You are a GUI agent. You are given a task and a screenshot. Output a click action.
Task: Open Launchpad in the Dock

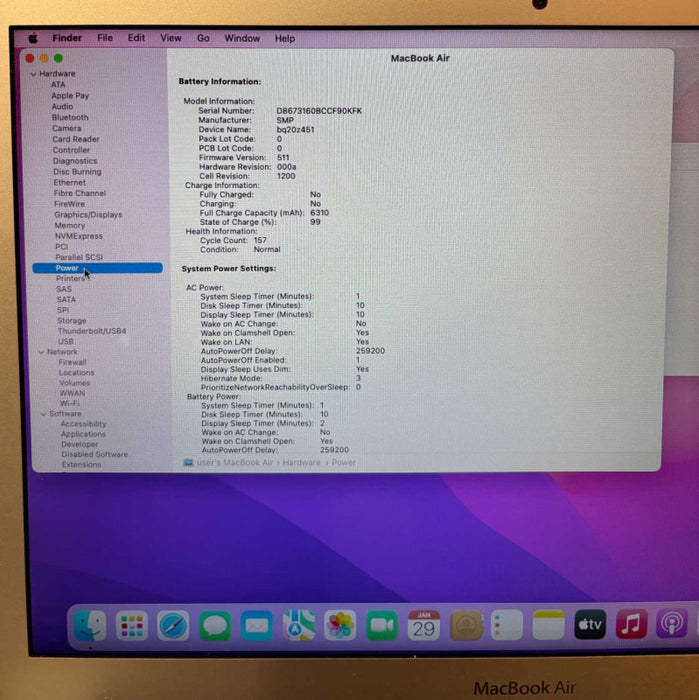click(132, 625)
